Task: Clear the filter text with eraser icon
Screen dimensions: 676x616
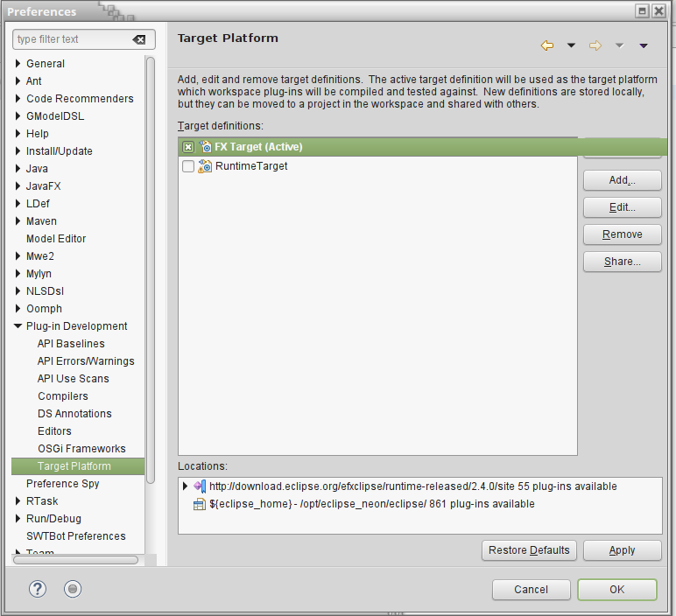Action: coord(139,39)
